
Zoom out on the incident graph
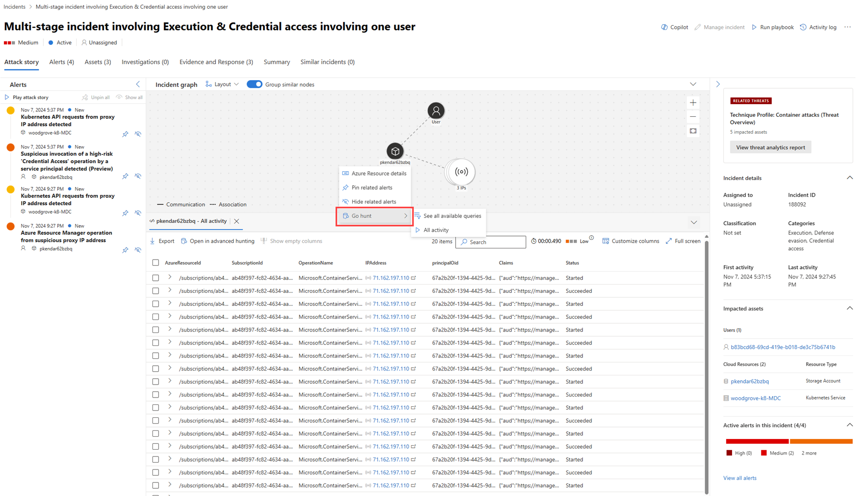click(693, 116)
